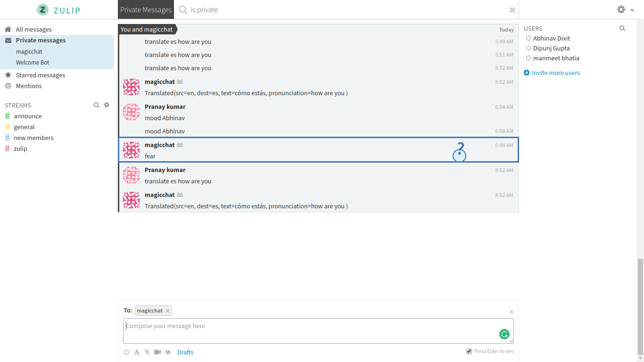
Task: Open All messages view
Action: [x=33, y=29]
